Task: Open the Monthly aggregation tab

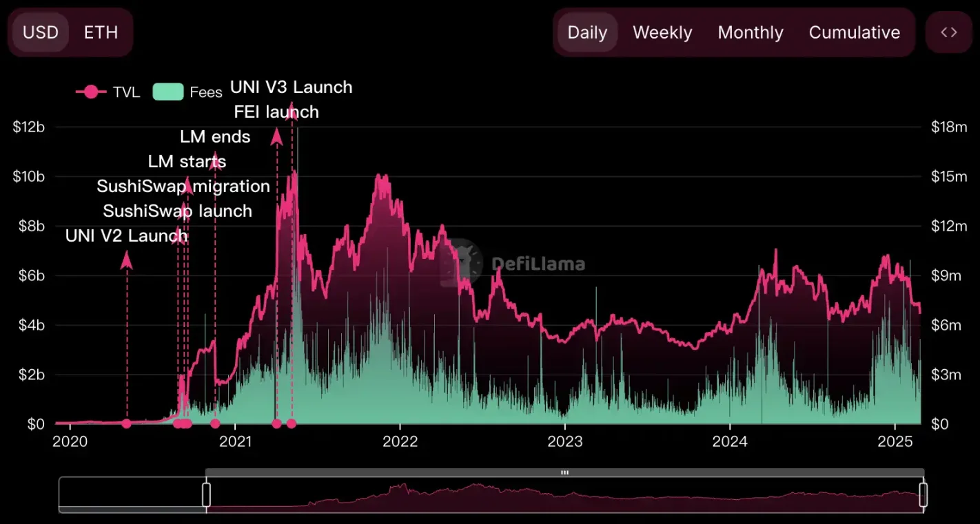Action: tap(751, 32)
